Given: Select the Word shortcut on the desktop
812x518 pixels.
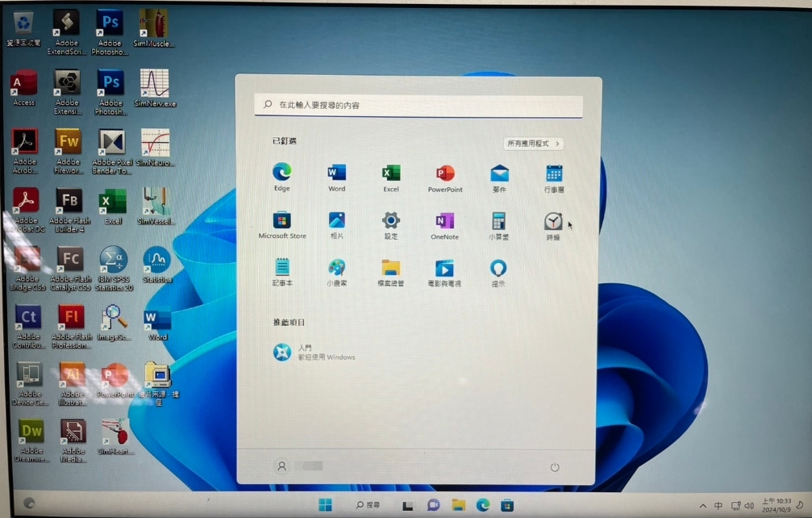Looking at the screenshot, I should coord(157,324).
